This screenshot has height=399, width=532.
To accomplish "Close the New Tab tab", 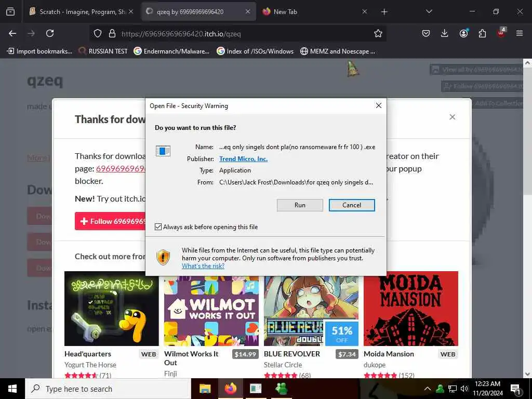I will click(364, 11).
